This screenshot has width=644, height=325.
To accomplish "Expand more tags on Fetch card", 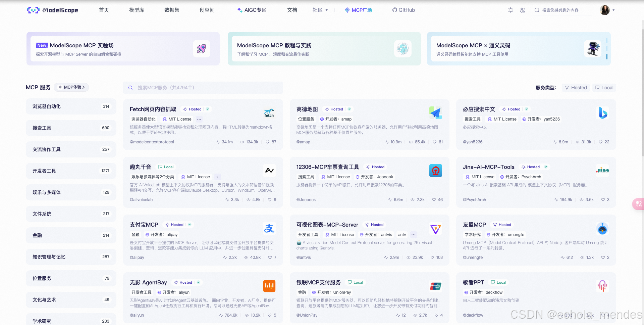I will (199, 119).
